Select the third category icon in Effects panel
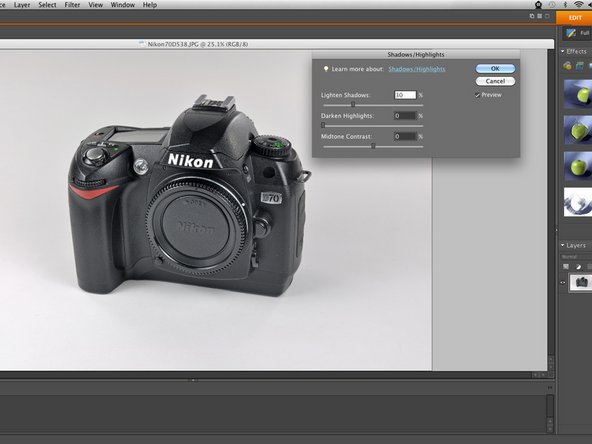The width and height of the screenshot is (592, 444). (590, 66)
